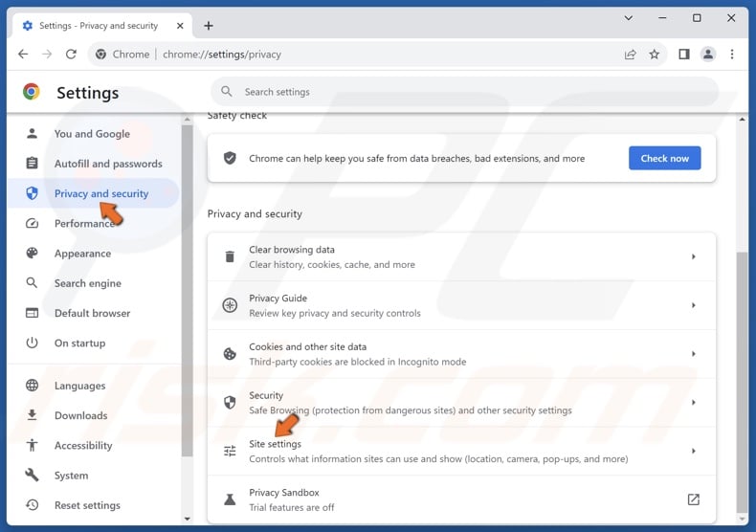The image size is (756, 532).
Task: Click the Downloads arrow icon
Action: [32, 415]
